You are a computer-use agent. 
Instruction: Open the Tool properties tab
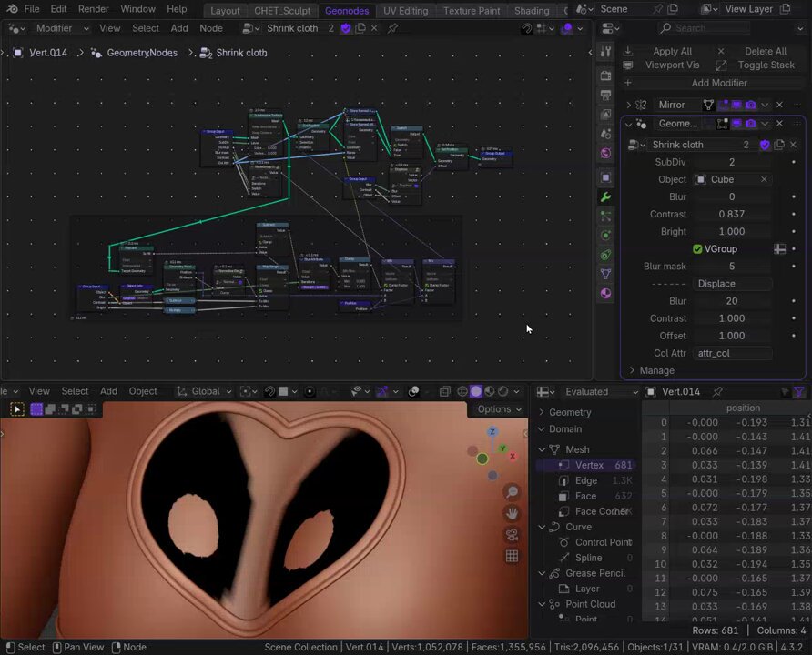pyautogui.click(x=605, y=52)
